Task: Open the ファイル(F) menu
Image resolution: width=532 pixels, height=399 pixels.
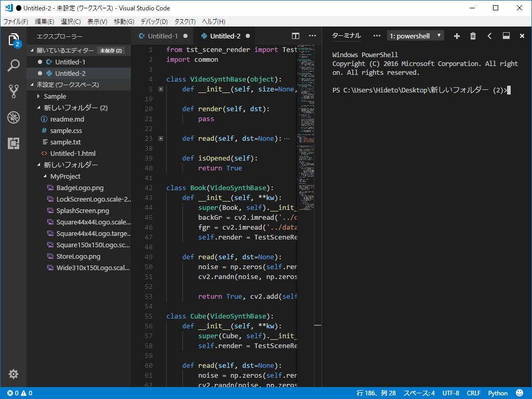Action: click(x=16, y=22)
